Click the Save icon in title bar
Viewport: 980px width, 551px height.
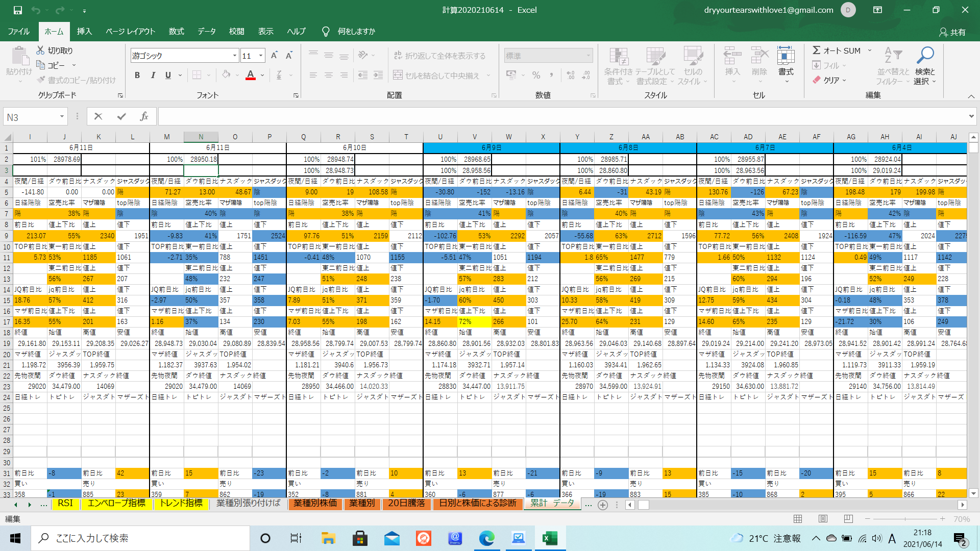pos(17,10)
